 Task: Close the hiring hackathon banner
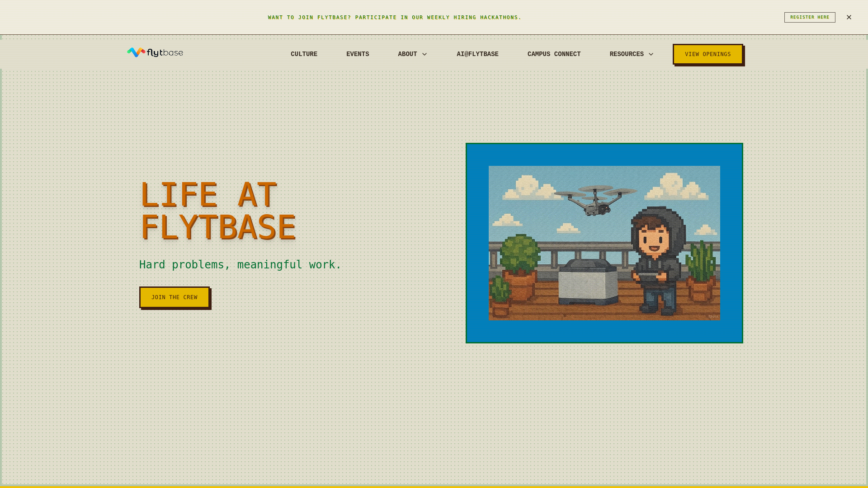pos(849,17)
